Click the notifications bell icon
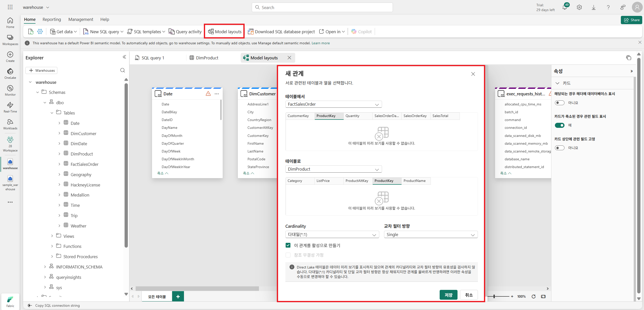 564,8
